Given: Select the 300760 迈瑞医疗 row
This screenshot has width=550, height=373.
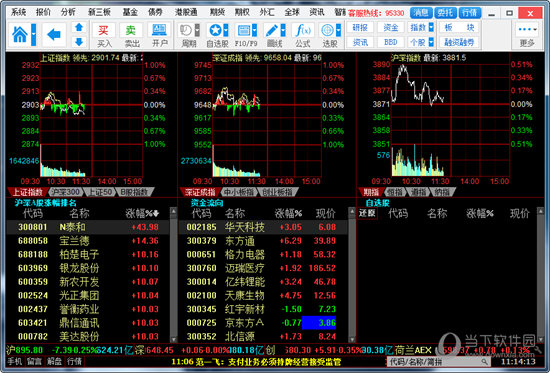Looking at the screenshot, I should 263,268.
